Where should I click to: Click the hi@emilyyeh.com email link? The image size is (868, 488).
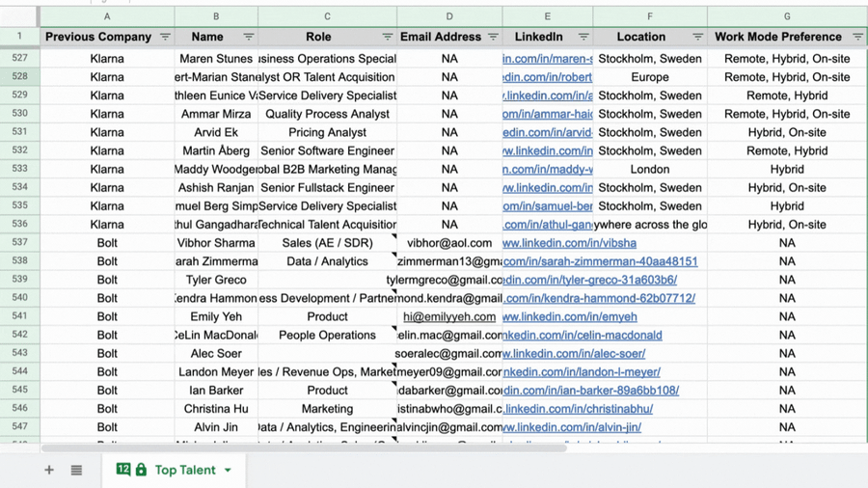coord(449,316)
